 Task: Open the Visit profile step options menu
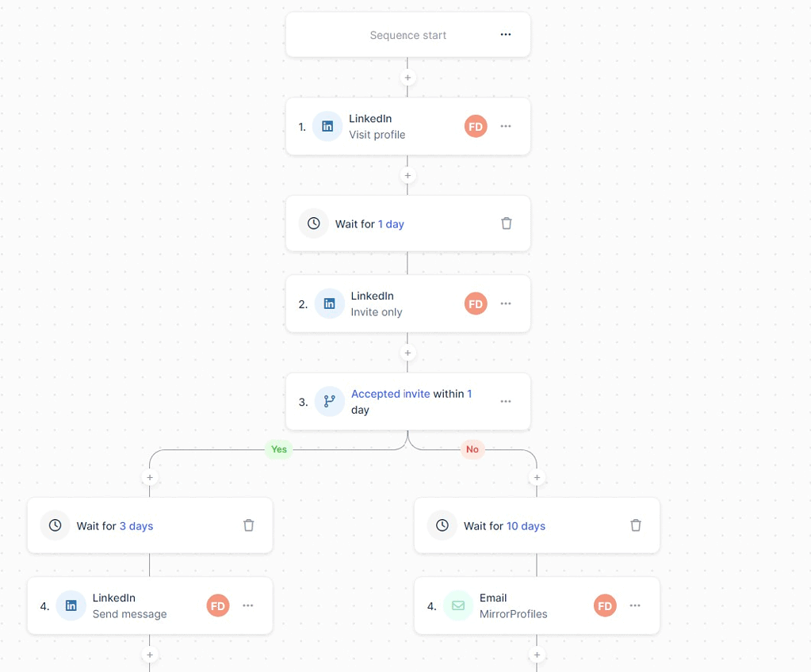(x=506, y=126)
